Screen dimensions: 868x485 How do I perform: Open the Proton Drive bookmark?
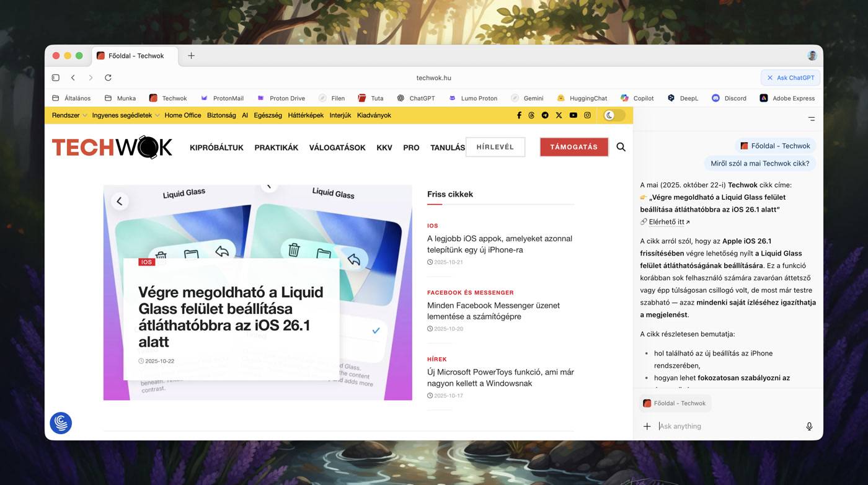pyautogui.click(x=281, y=98)
